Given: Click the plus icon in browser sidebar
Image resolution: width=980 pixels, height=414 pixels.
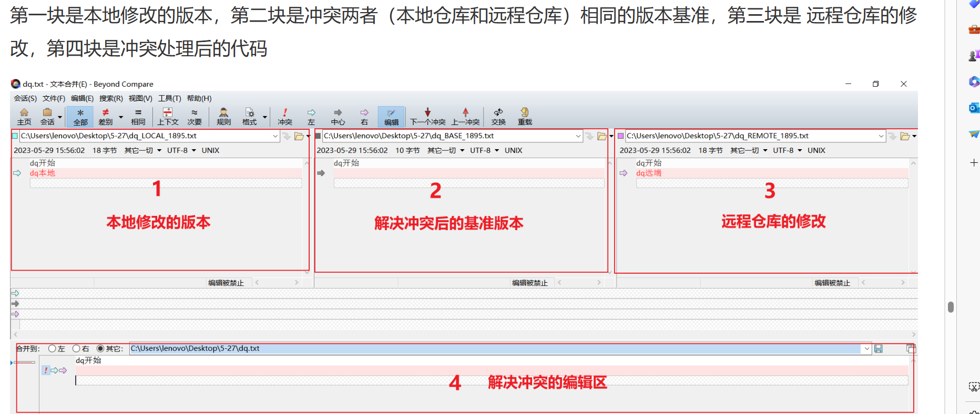Looking at the screenshot, I should tap(974, 163).
